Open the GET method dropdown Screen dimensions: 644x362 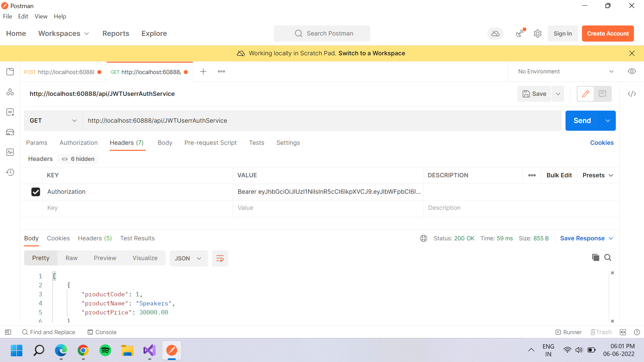pyautogui.click(x=53, y=121)
